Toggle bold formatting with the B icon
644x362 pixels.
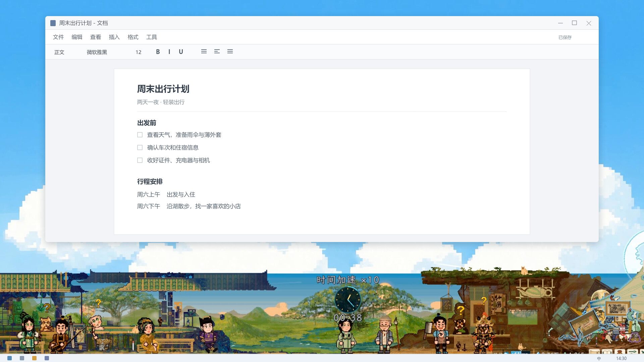[158, 52]
